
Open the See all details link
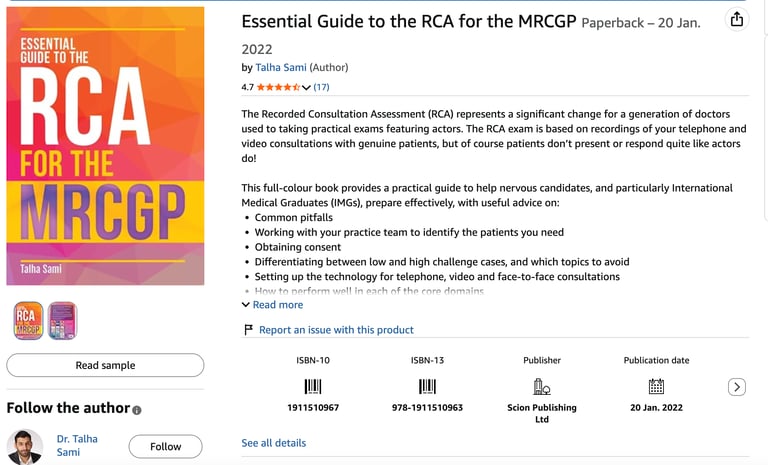click(274, 443)
